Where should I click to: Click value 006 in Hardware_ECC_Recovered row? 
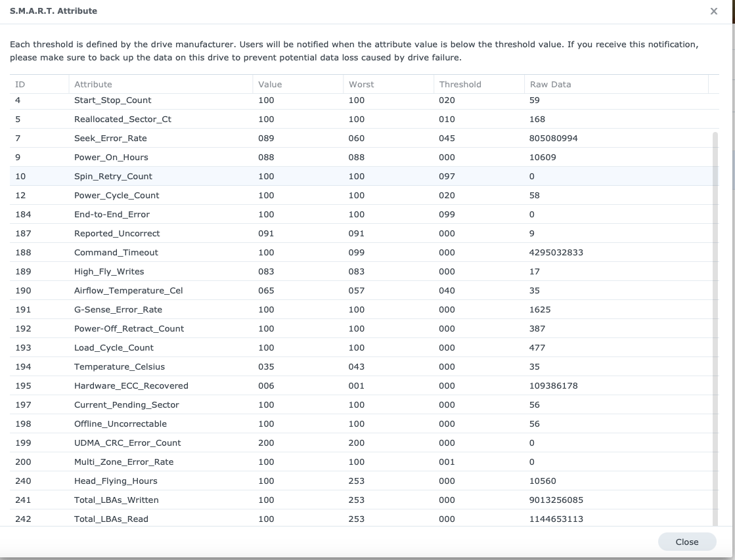click(x=266, y=385)
